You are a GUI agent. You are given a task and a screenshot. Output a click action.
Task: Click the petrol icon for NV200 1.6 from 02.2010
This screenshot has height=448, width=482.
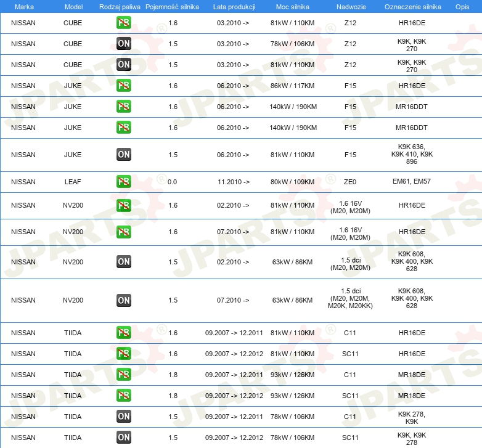click(x=123, y=205)
